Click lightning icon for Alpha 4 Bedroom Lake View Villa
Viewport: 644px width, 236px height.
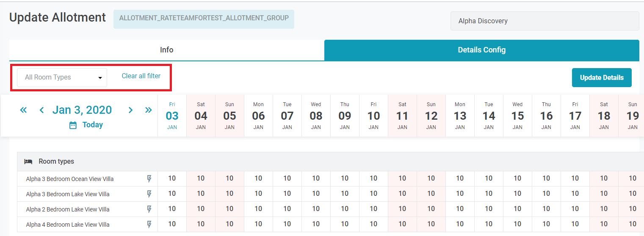click(149, 225)
